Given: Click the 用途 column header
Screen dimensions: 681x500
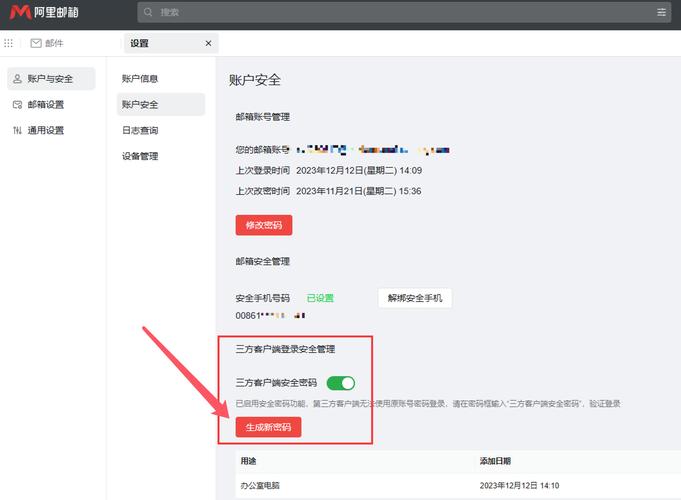Looking at the screenshot, I should 248,461.
